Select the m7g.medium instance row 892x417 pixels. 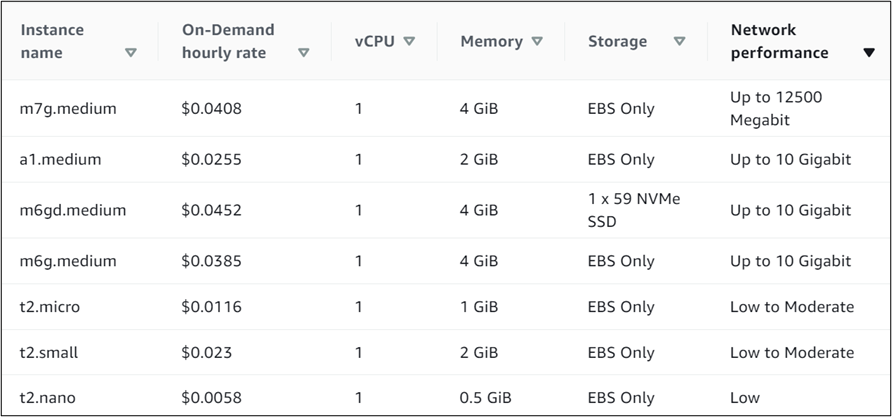[x=68, y=108]
